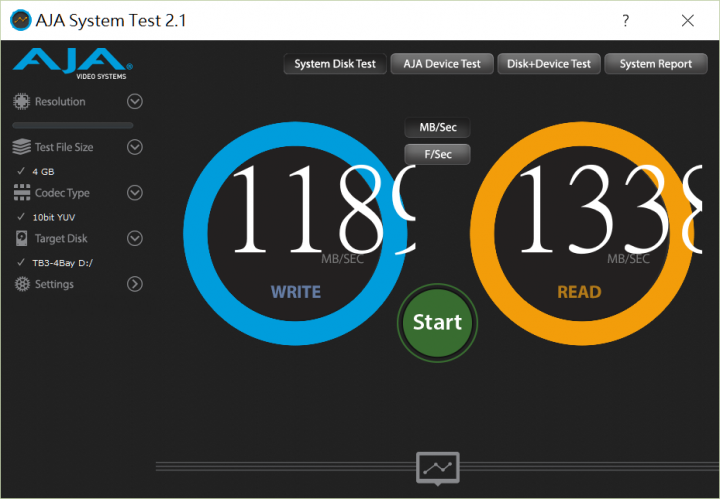Switch to System Disk Test
The height and width of the screenshot is (499, 720).
pyautogui.click(x=335, y=64)
